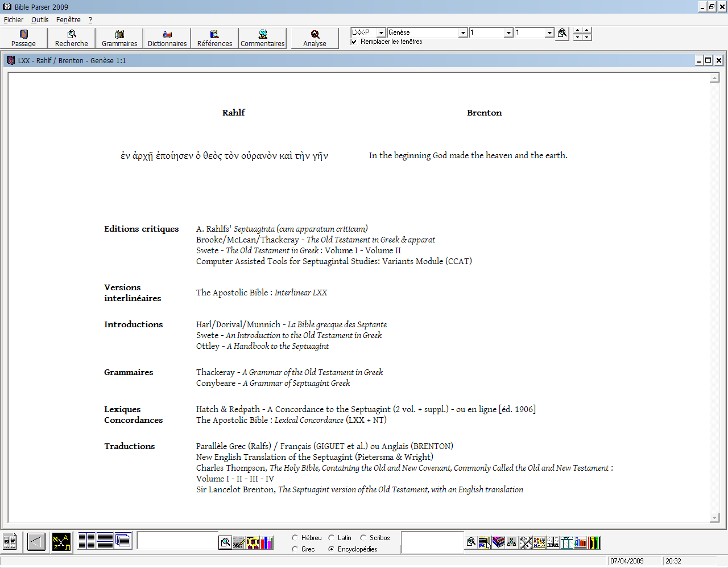
Task: Launch the Analyse tool
Action: (x=315, y=38)
